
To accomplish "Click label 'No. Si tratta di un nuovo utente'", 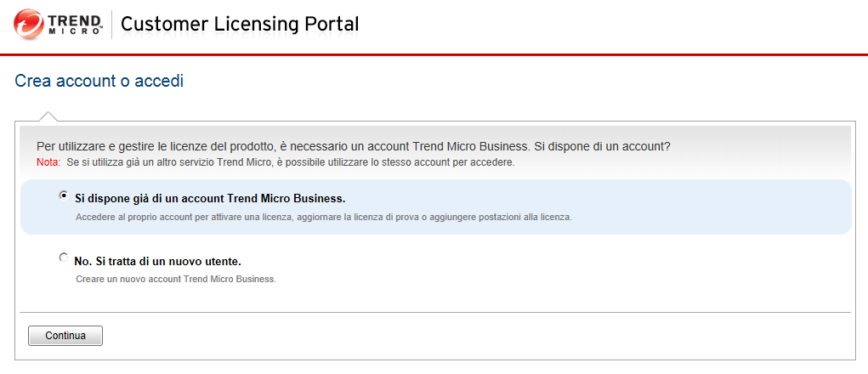I will (x=163, y=262).
